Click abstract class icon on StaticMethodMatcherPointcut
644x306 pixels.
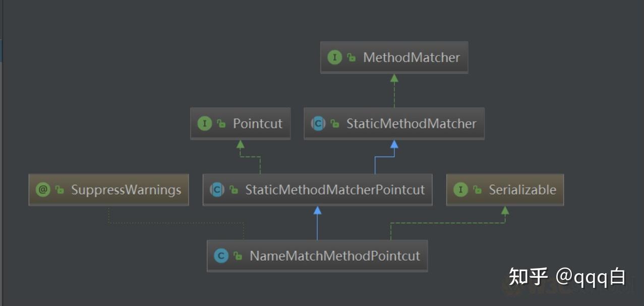(217, 190)
